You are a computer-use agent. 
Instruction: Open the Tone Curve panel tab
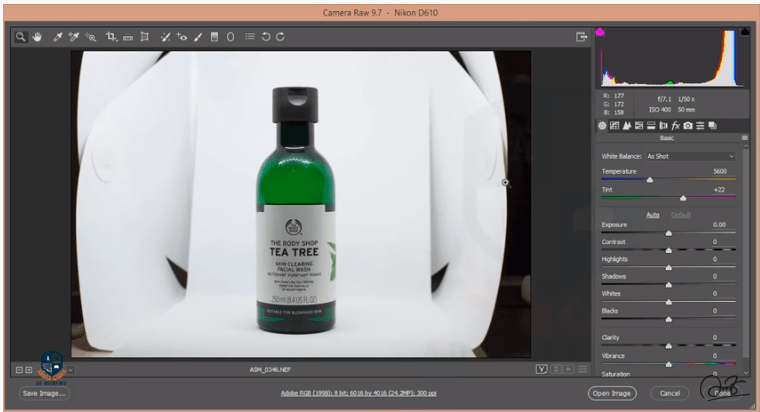[615, 126]
